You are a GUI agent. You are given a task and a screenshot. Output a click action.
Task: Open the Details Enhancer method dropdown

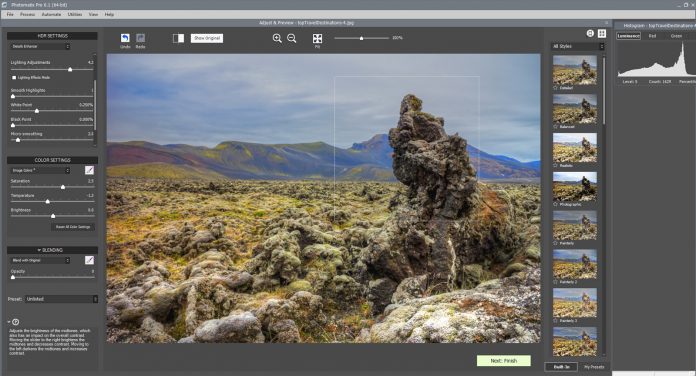[40, 46]
